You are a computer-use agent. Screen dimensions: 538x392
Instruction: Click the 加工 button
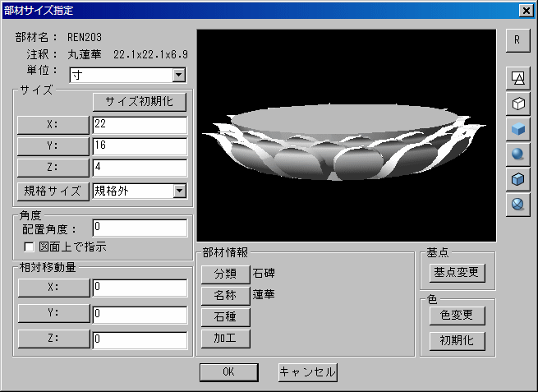click(225, 339)
